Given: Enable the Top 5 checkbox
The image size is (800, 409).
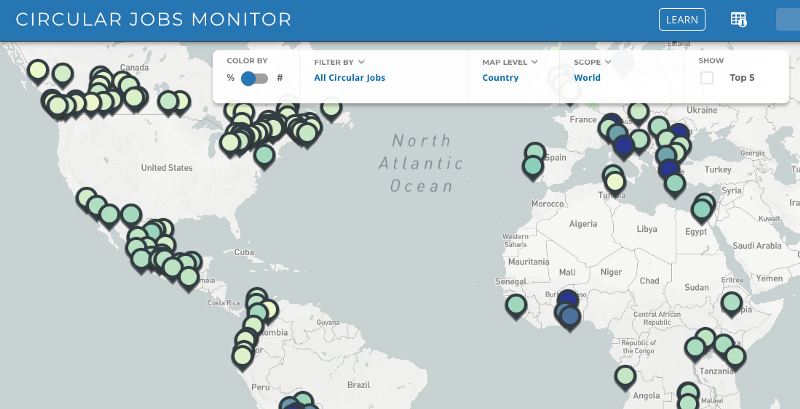Looking at the screenshot, I should pos(707,78).
